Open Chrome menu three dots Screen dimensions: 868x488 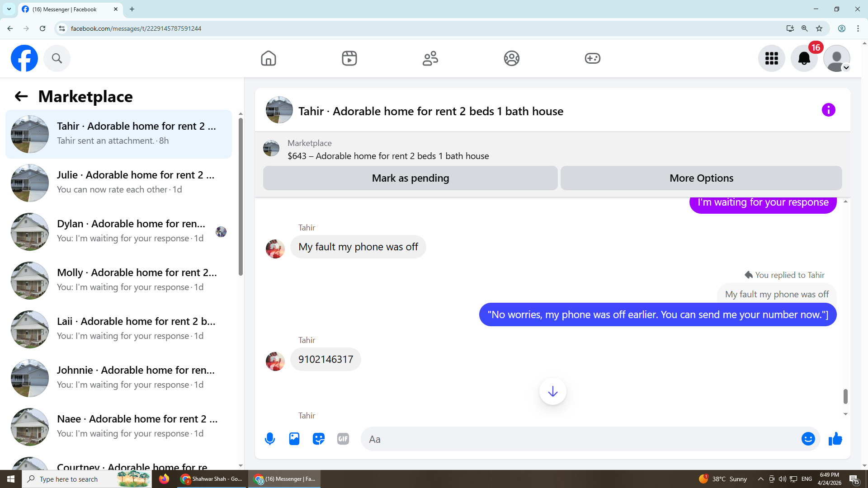tap(858, 28)
